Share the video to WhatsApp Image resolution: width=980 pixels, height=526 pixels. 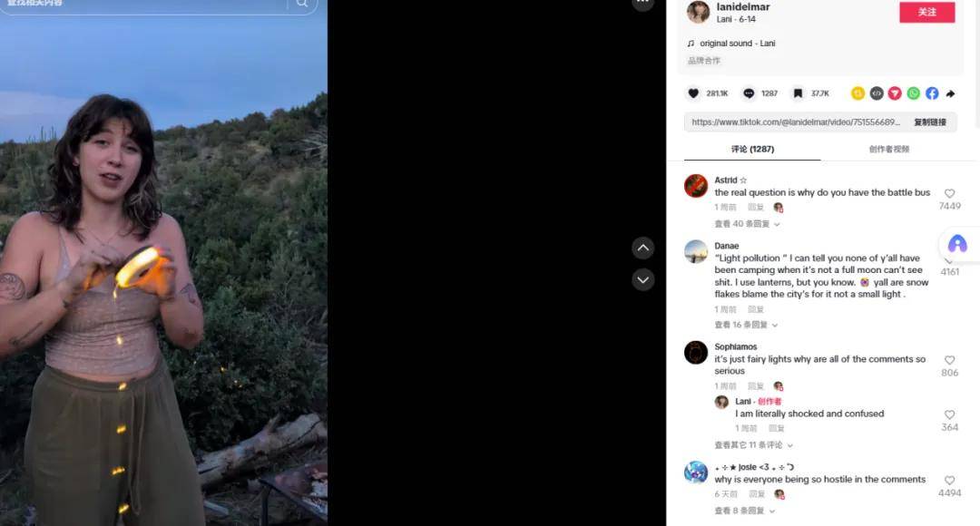[913, 93]
